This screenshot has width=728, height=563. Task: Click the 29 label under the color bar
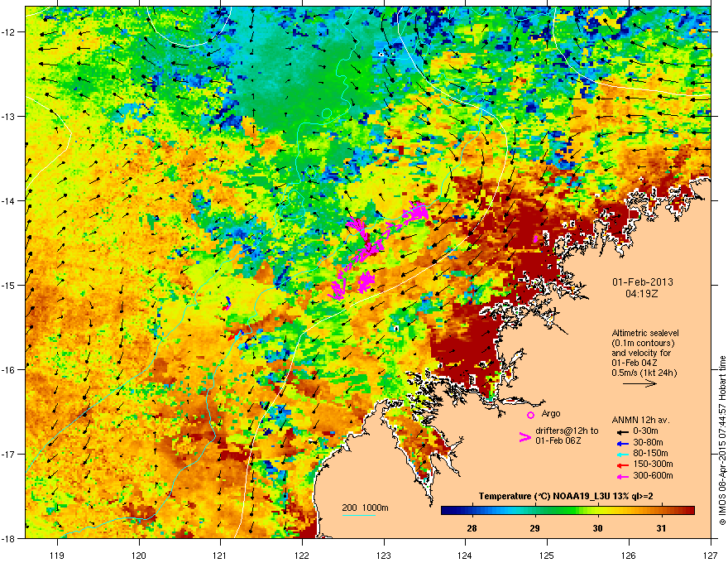[x=535, y=528]
